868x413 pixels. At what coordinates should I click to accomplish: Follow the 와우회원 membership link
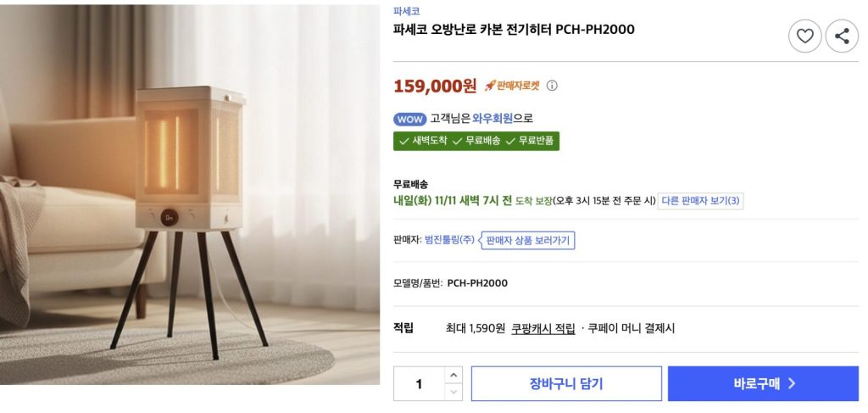pyautogui.click(x=492, y=119)
